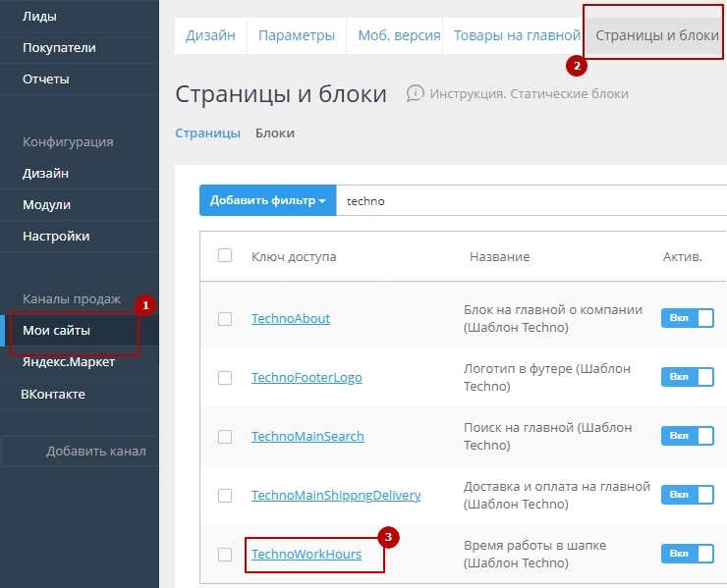Screen dimensions: 727x588
Task: Switch off TechnoWorkHours active toggle
Action: 687,554
